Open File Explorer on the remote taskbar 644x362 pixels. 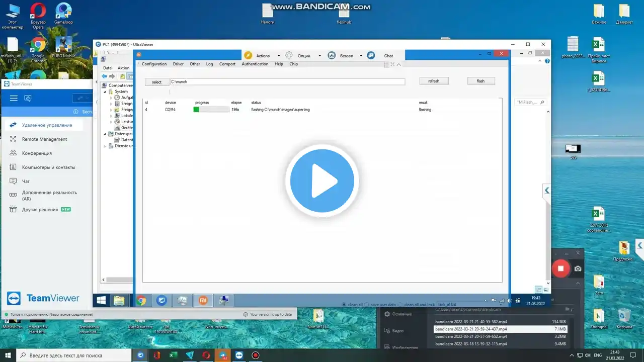point(119,300)
